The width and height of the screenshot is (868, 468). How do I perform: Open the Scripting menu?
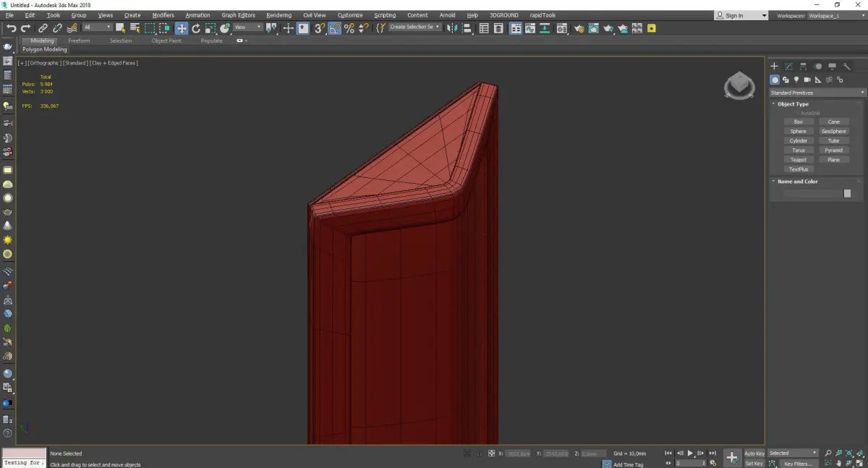click(x=385, y=15)
